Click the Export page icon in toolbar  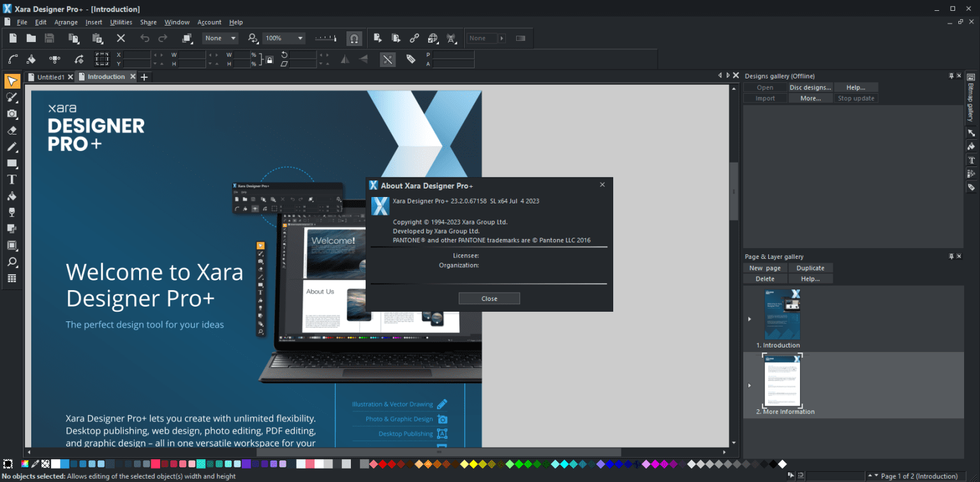[x=378, y=38]
